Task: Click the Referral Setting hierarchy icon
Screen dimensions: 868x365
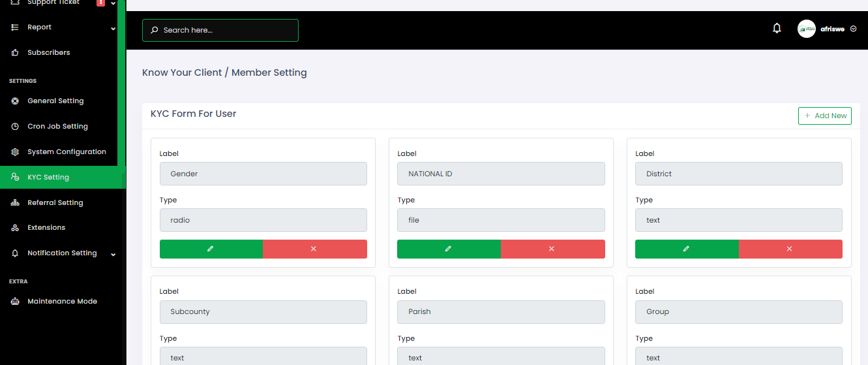Action: tap(15, 202)
